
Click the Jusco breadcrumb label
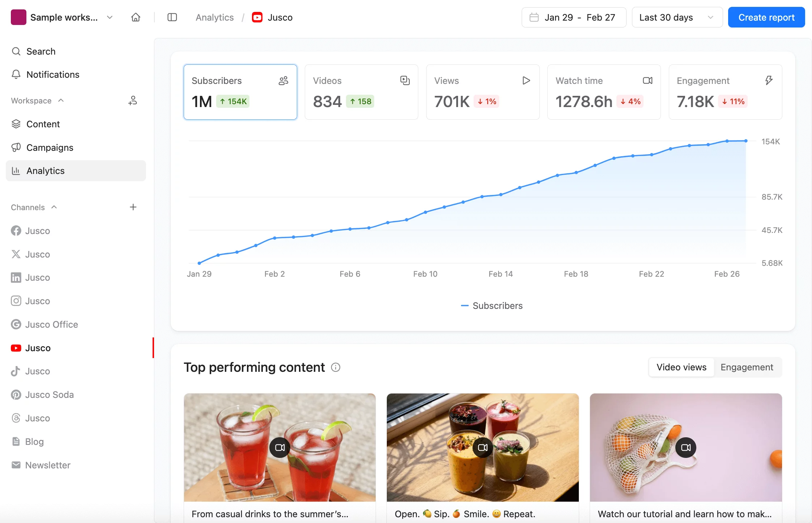point(280,17)
